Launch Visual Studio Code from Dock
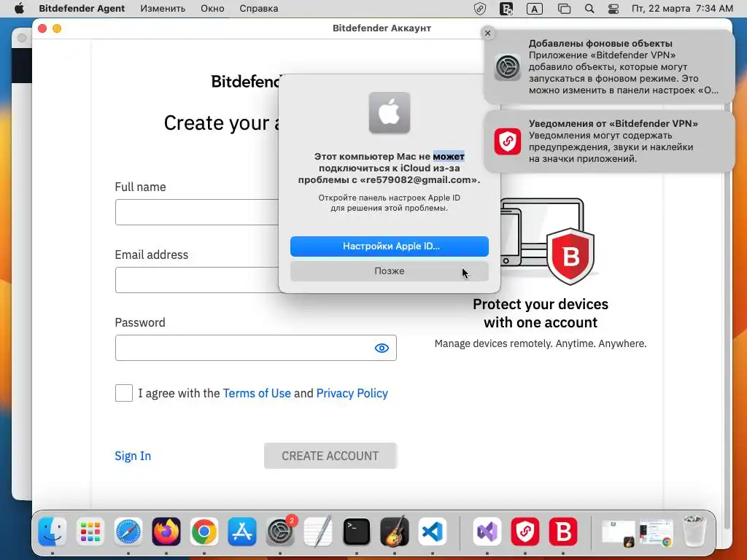The width and height of the screenshot is (747, 560). tap(433, 532)
